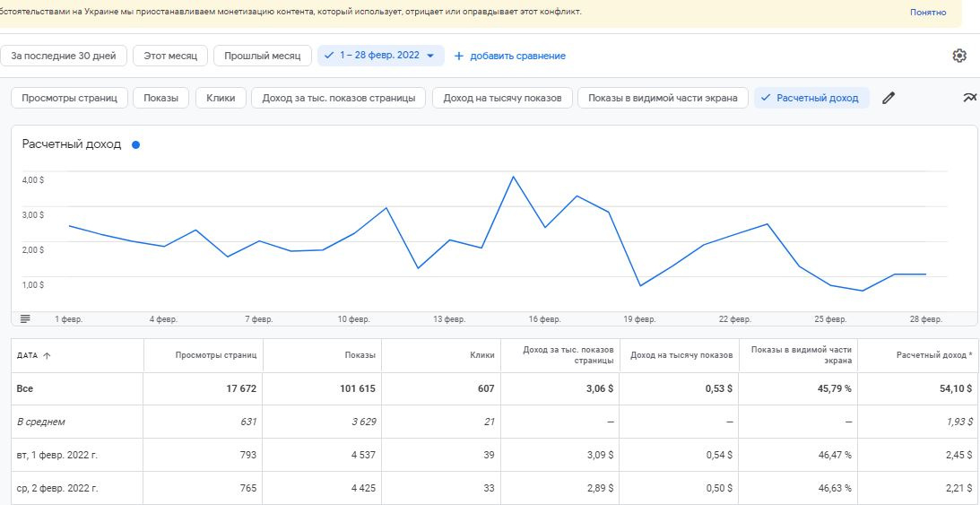The width and height of the screenshot is (980, 505).
Task: Click the blue dot beside Расчетный доход title
Action: 135,144
